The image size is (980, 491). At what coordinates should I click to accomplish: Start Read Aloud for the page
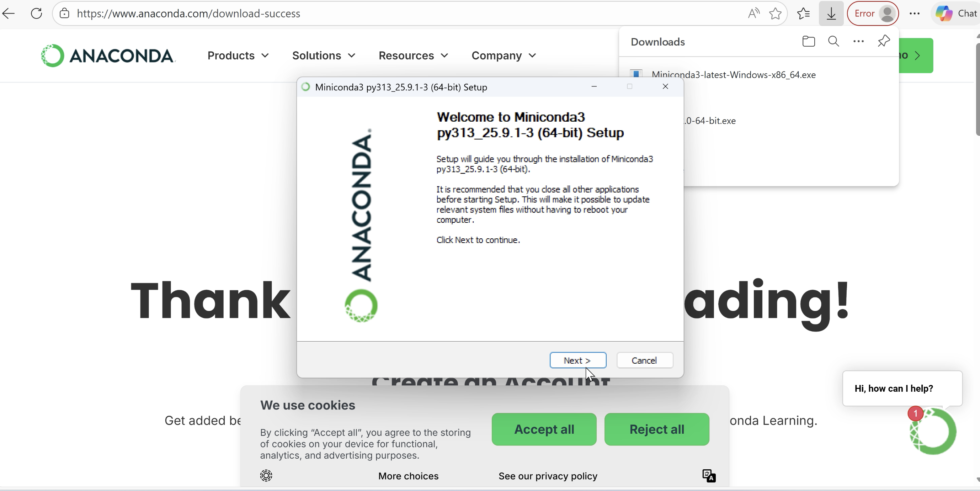click(753, 12)
